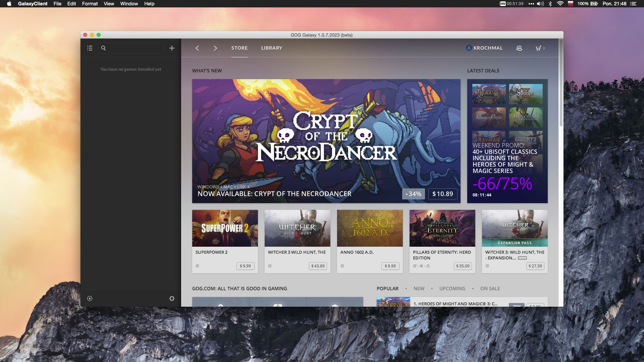
Task: Click the Polish flag input source icon
Action: click(x=571, y=4)
